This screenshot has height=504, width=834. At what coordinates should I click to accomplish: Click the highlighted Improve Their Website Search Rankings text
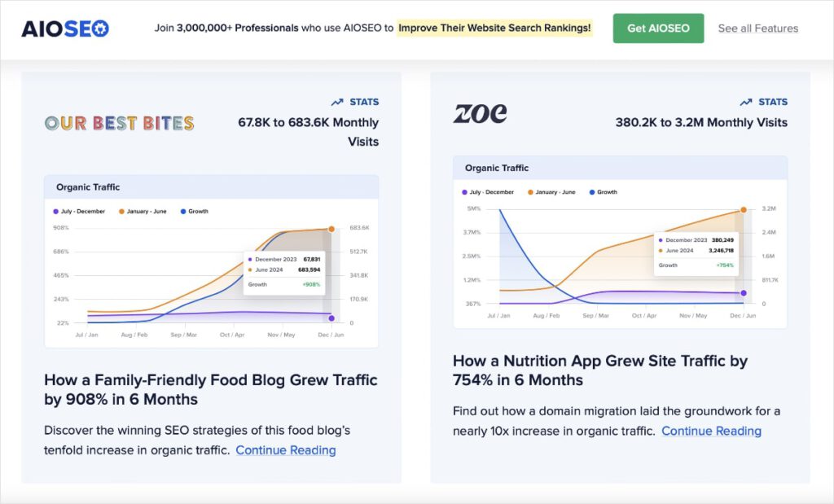(495, 27)
